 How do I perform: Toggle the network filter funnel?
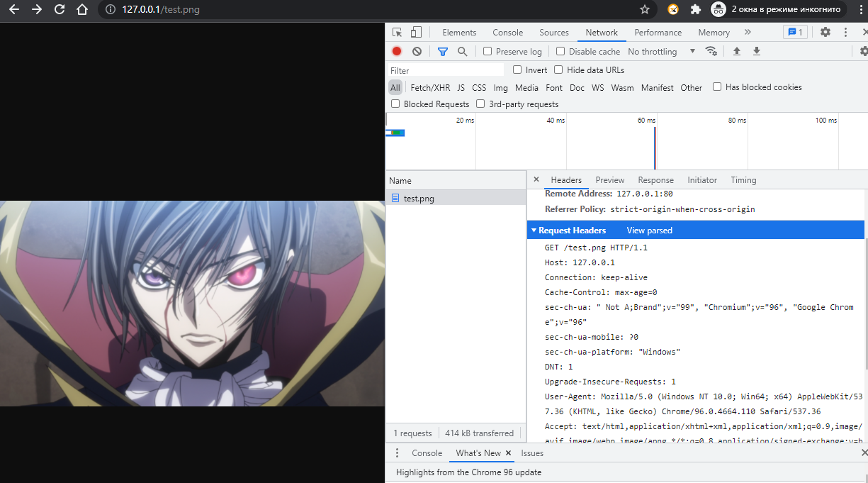[x=443, y=52]
